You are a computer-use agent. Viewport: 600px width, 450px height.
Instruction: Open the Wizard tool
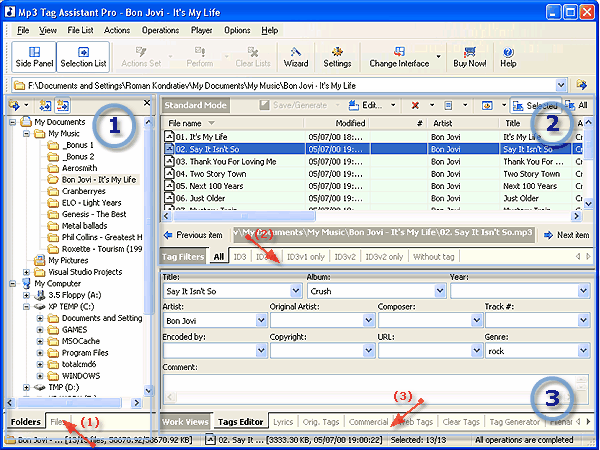pos(296,57)
